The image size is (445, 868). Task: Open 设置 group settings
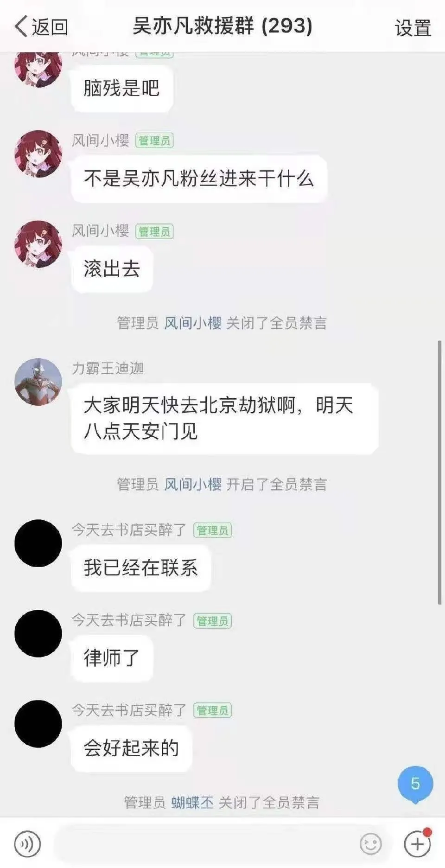coord(413,28)
